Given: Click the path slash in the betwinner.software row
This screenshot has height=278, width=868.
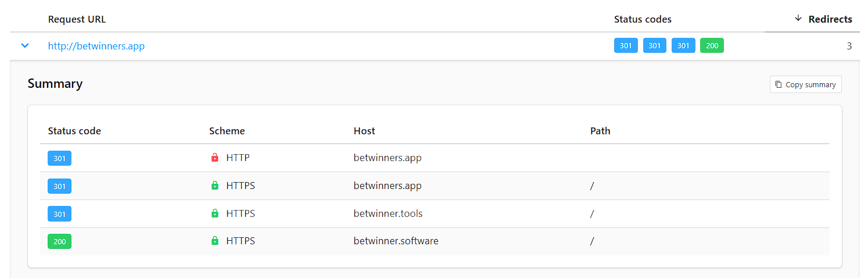Looking at the screenshot, I should click(x=592, y=241).
